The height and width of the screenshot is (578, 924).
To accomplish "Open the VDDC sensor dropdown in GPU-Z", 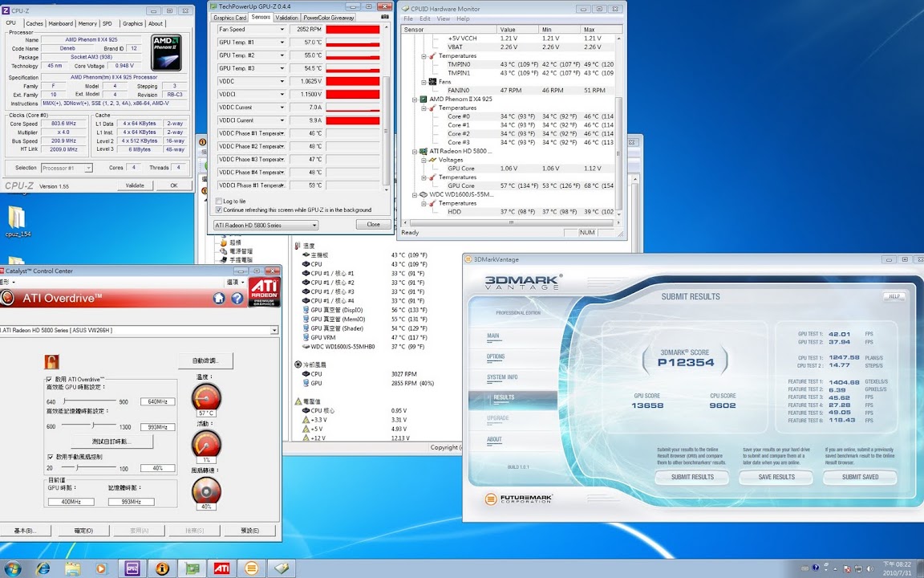I will 282,81.
